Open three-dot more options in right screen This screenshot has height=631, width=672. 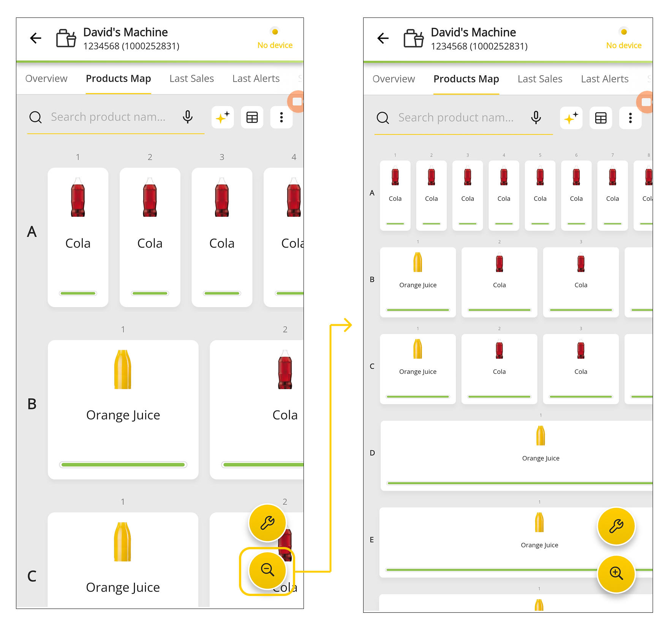(630, 118)
